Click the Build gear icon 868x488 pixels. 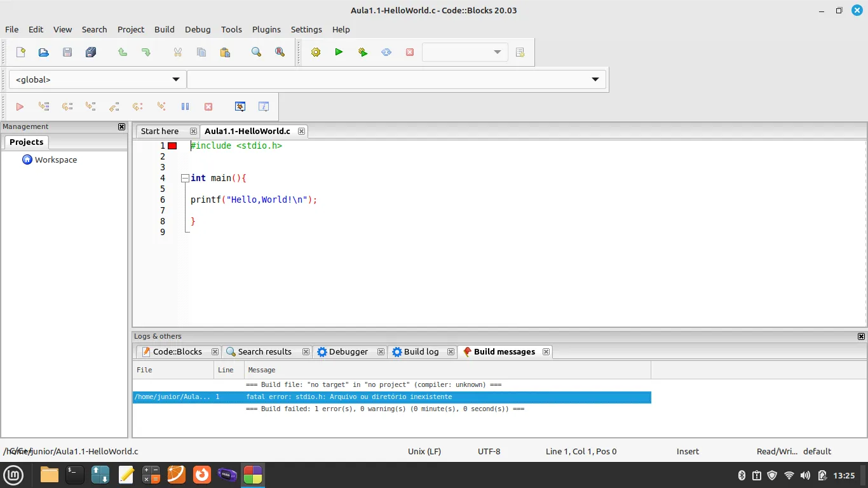click(x=316, y=52)
